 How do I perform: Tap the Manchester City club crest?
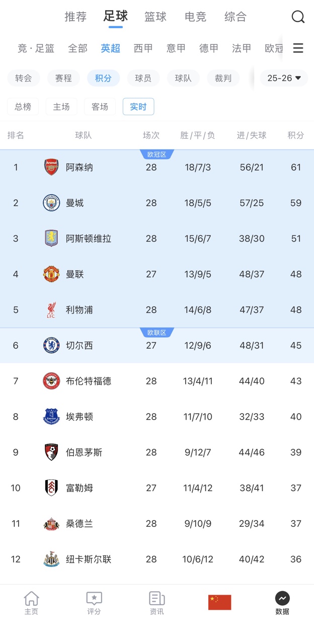click(51, 203)
